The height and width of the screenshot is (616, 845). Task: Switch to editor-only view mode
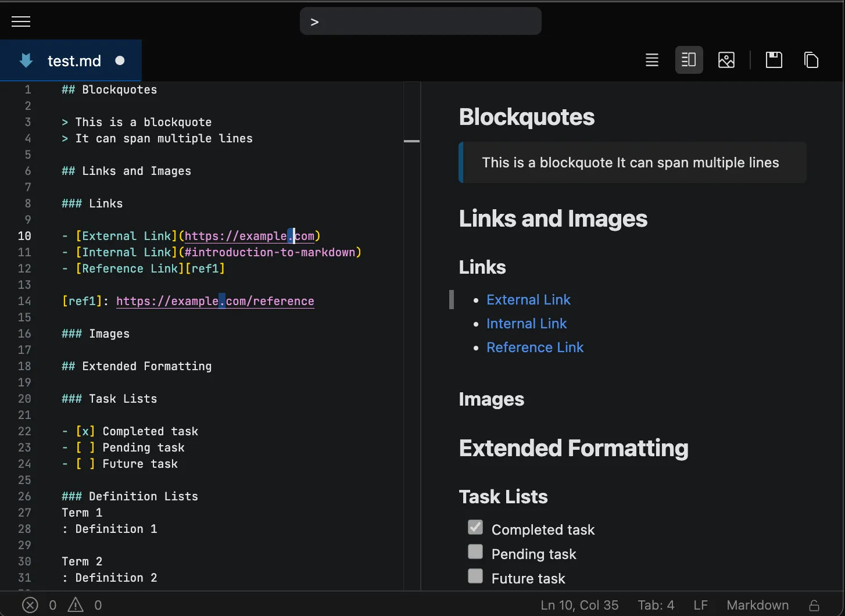(652, 60)
